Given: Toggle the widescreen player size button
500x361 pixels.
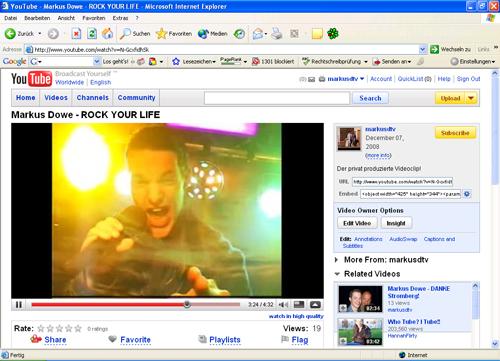Looking at the screenshot, I should pos(299,305).
